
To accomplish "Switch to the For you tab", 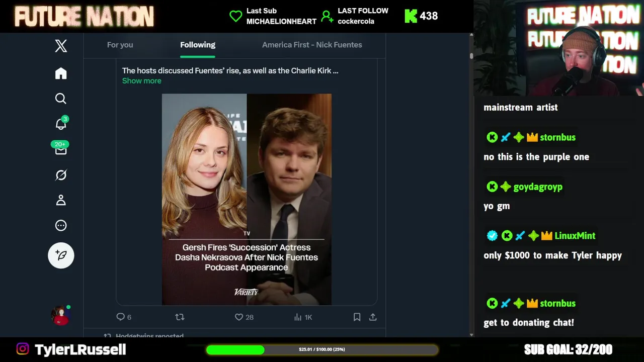I will 120,45.
